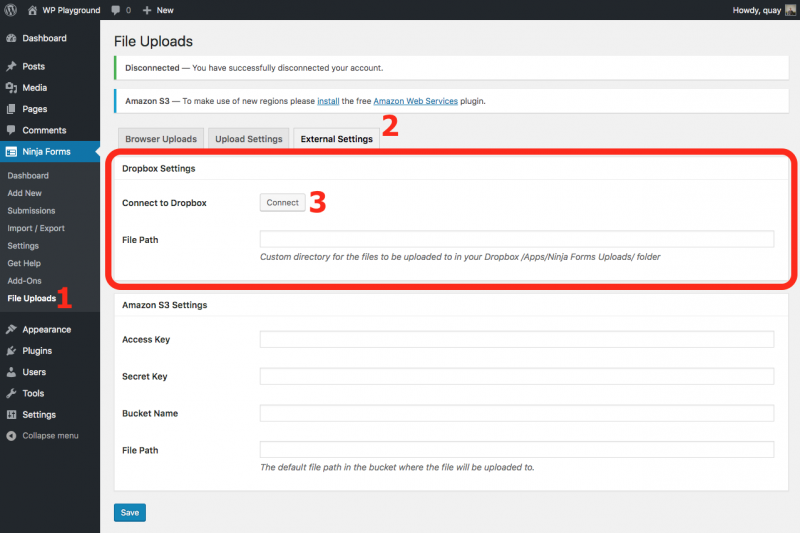Image resolution: width=800 pixels, height=533 pixels.
Task: Switch to the Upload Settings tab
Action: click(x=248, y=139)
